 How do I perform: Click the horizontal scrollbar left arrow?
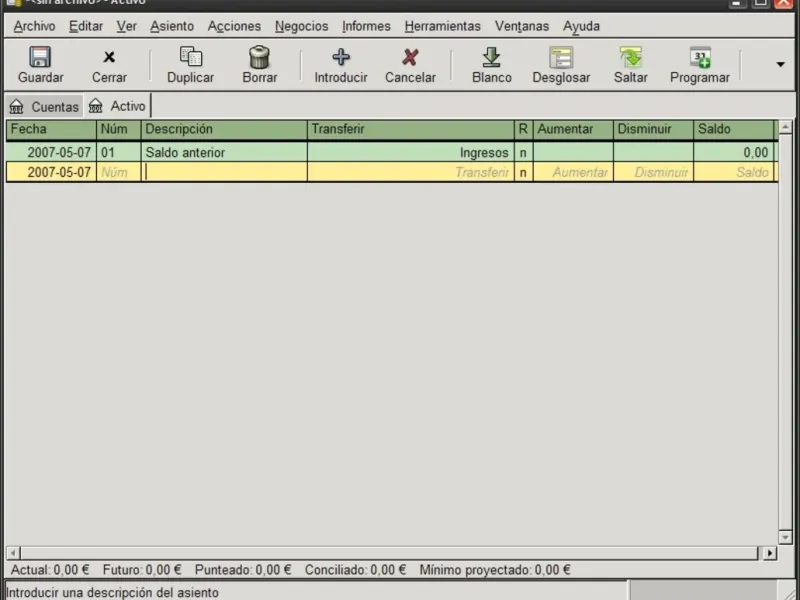[x=13, y=553]
